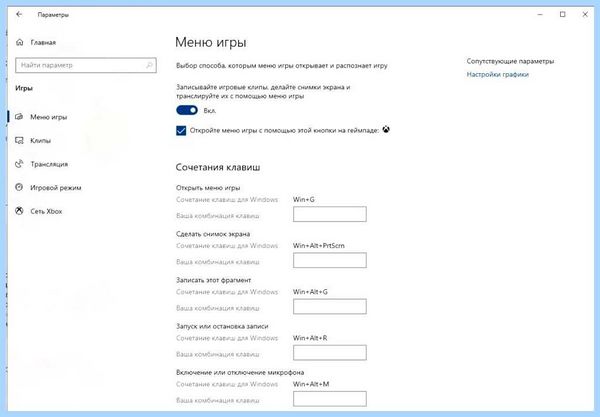This screenshot has width=600, height=417.
Task: Click the Win+Alt+R shortcut text
Action: tap(310, 338)
